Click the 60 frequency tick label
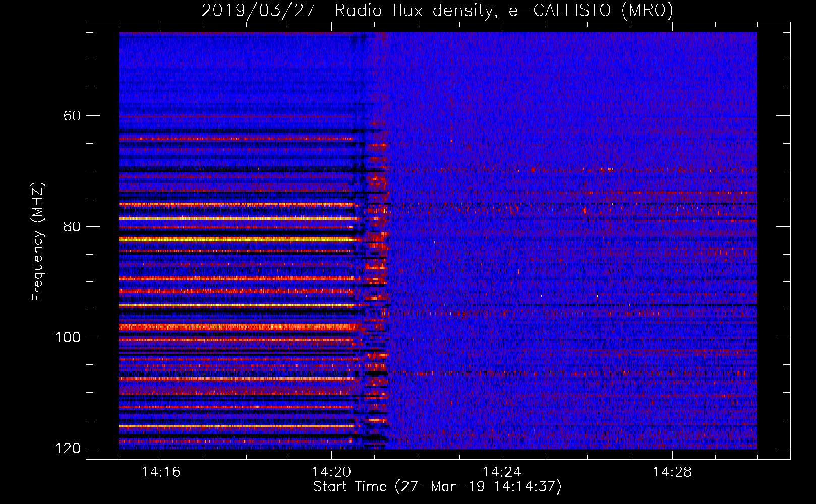Image resolution: width=816 pixels, height=504 pixels. [72, 116]
